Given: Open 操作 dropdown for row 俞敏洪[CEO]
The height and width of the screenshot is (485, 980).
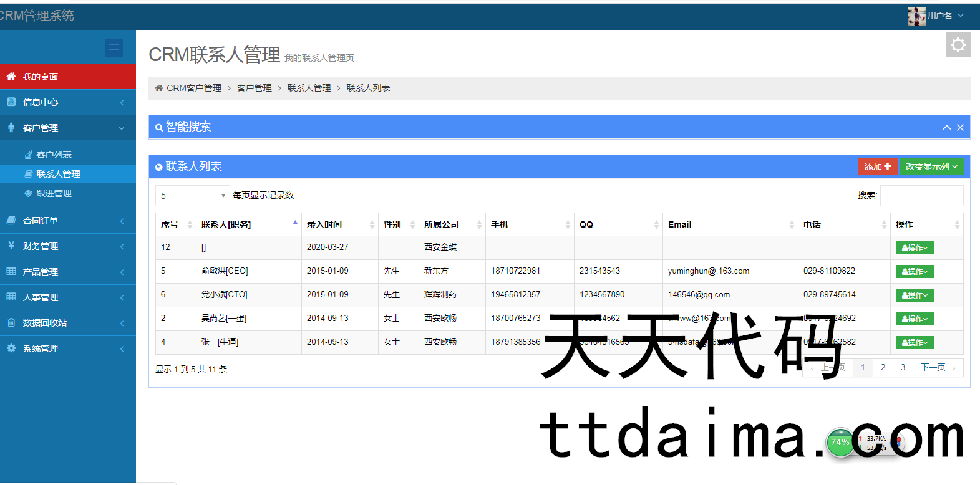Looking at the screenshot, I should point(914,271).
